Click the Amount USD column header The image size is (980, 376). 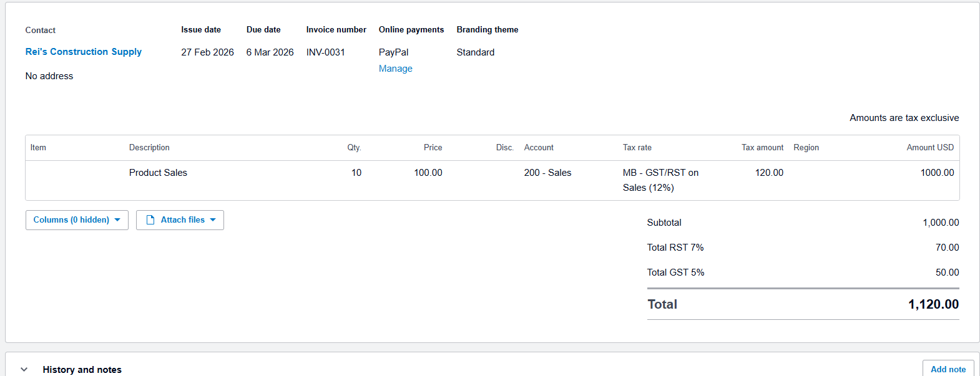[929, 148]
